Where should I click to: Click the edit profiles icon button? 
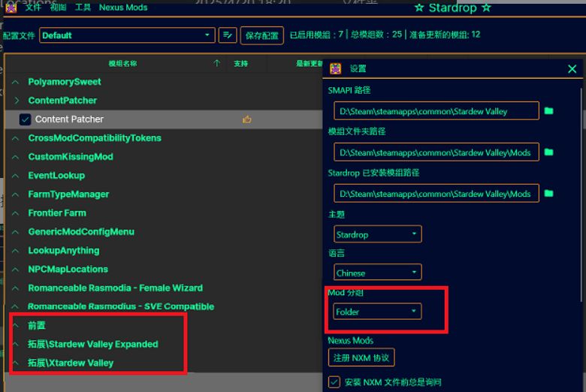[228, 35]
